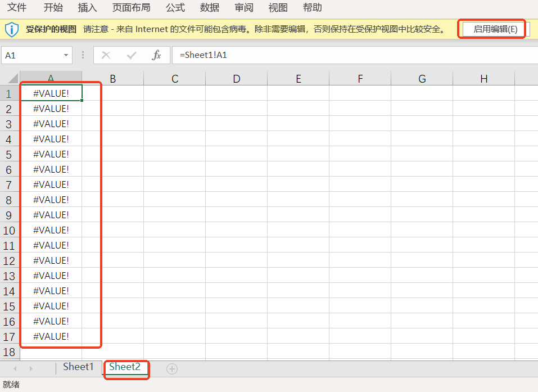Select column C header
The height and width of the screenshot is (392, 538).
pyautogui.click(x=175, y=79)
